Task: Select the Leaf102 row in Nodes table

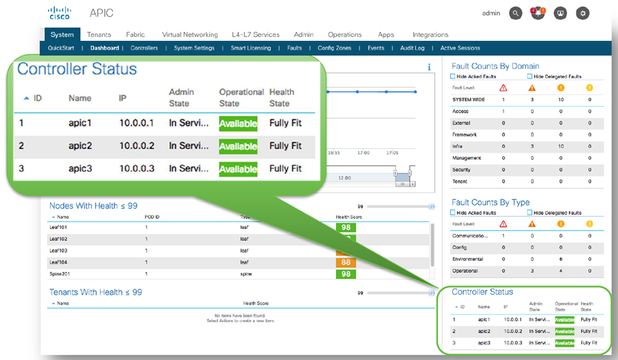Action: coord(238,239)
